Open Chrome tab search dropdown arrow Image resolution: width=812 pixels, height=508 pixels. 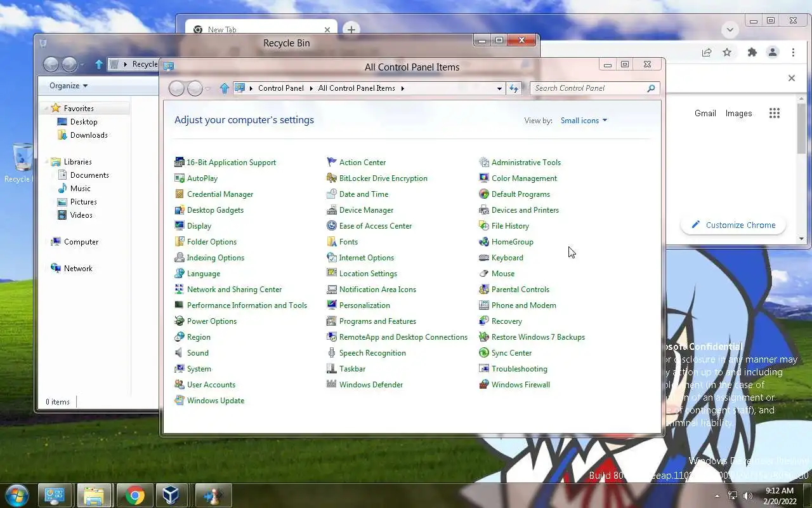730,30
